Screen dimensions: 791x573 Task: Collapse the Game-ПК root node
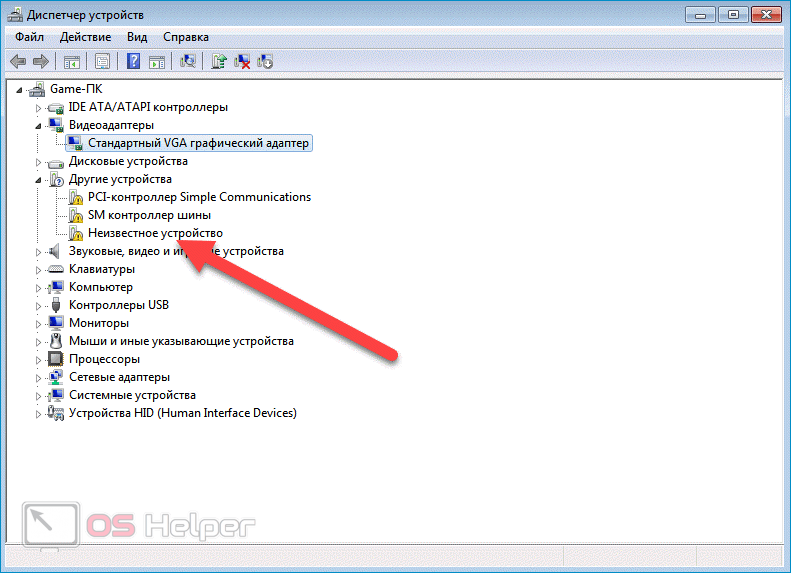[x=19, y=90]
